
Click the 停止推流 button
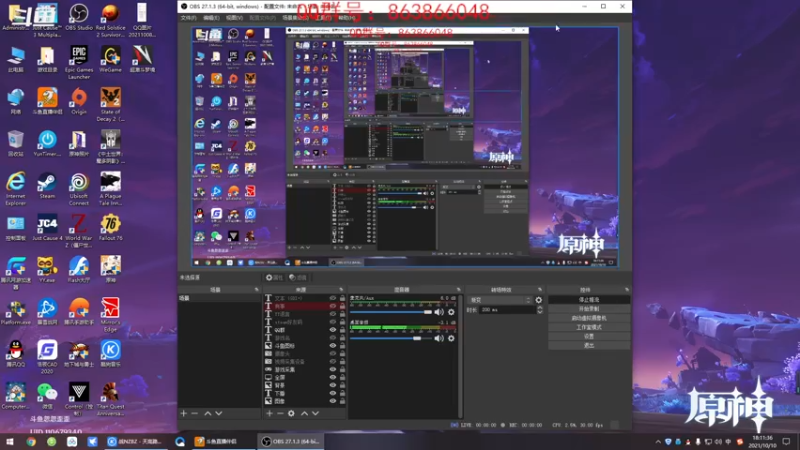click(589, 300)
